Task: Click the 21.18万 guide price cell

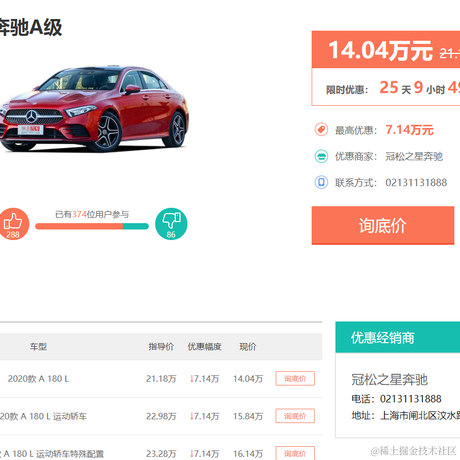Action: 161,379
